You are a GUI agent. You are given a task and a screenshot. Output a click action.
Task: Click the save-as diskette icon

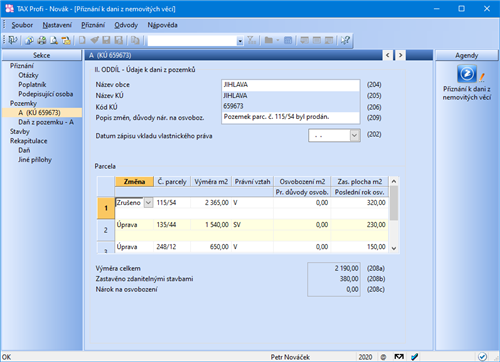click(x=119, y=40)
